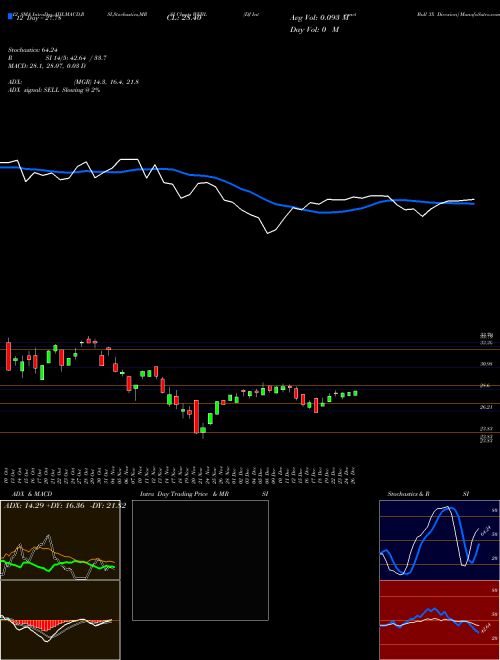Viewport: 500px width, 660px height.
Task: Click the 26.21 price axis label
Action: 486,407
